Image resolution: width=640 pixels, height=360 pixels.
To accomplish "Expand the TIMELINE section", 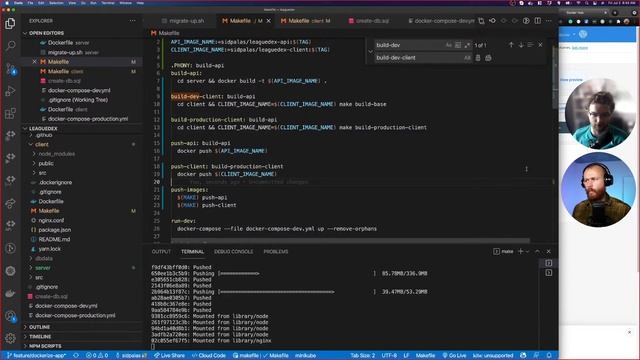I will click(x=82, y=336).
